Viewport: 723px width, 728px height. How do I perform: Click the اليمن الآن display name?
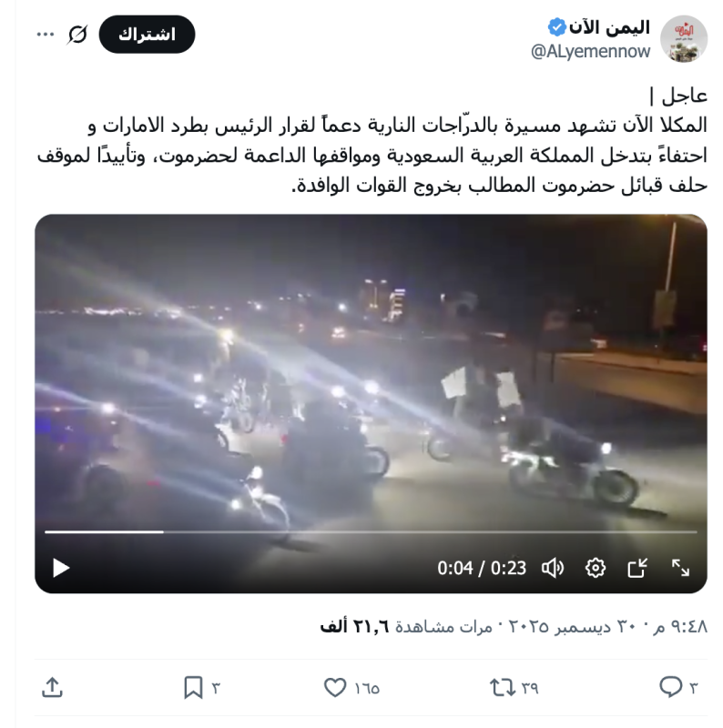pos(609,27)
